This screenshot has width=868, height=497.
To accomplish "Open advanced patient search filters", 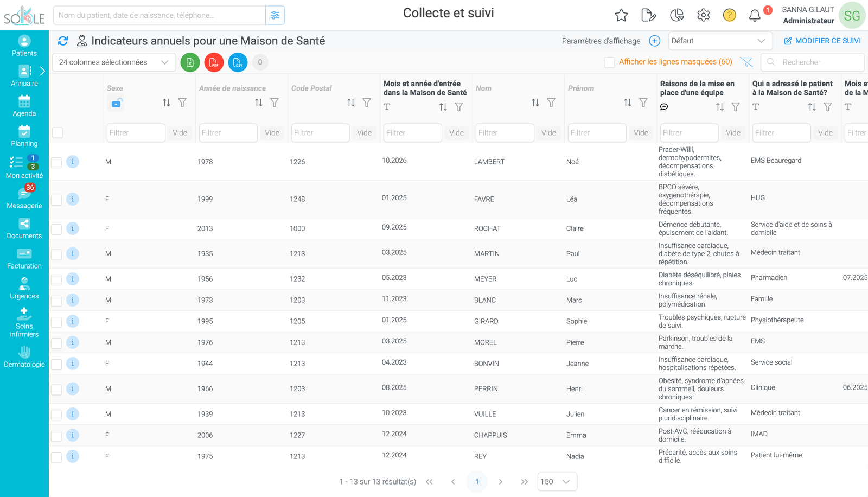I will [275, 15].
